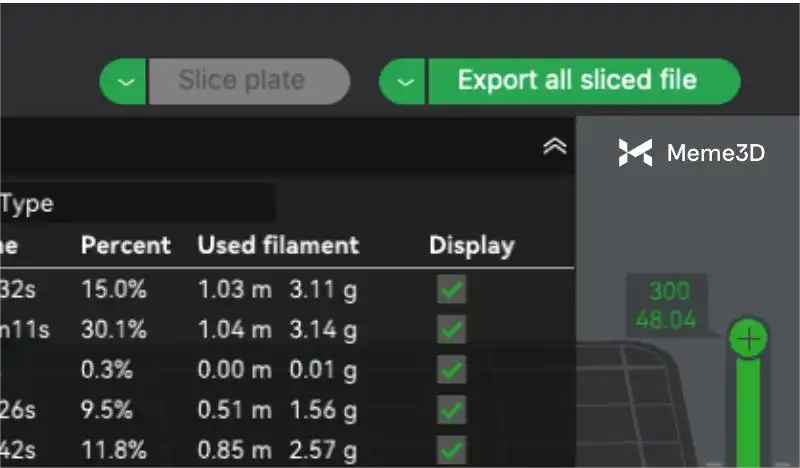Toggle the Display checkbox for the 30.1% row

452,330
